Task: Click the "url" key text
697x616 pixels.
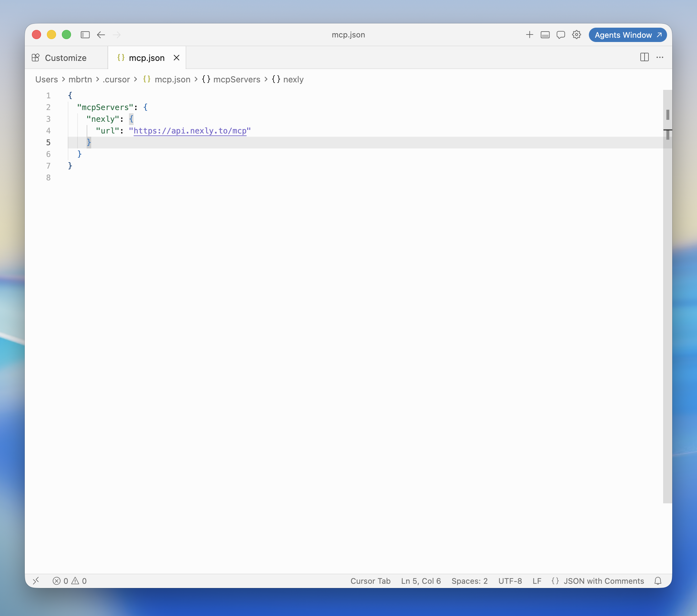Action: point(107,131)
